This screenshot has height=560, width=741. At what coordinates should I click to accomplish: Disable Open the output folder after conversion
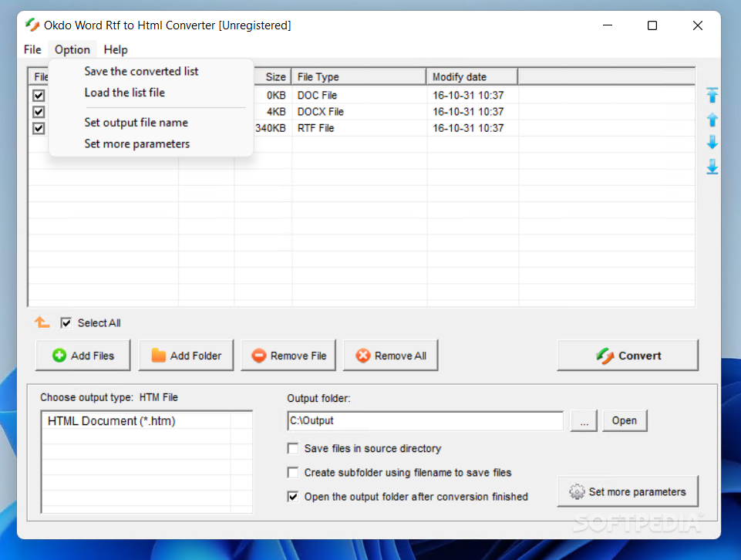(x=293, y=497)
